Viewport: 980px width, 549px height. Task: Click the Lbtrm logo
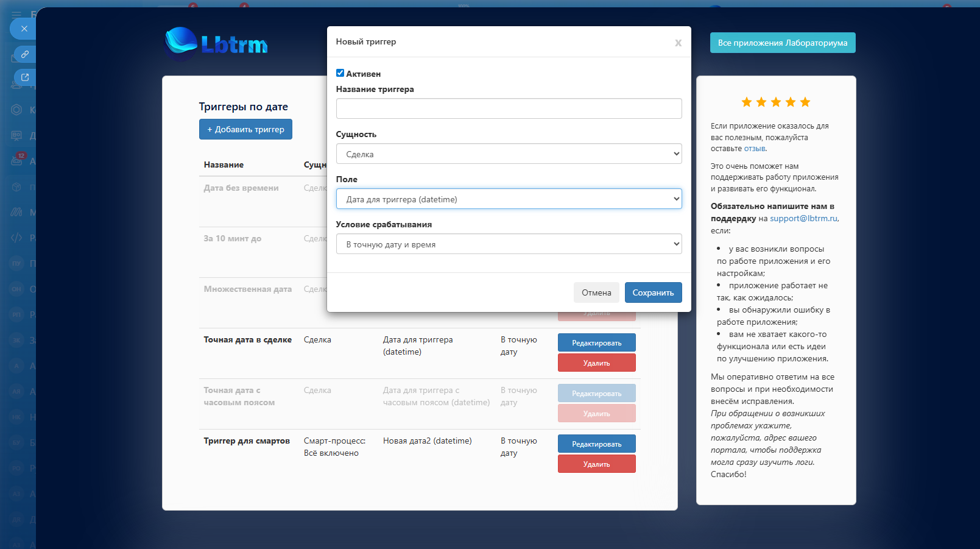point(216,44)
